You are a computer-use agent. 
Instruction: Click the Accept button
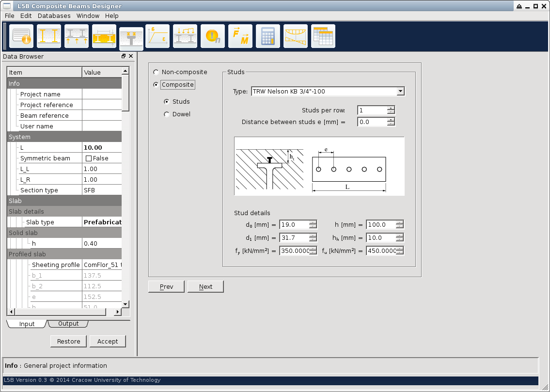click(x=108, y=341)
